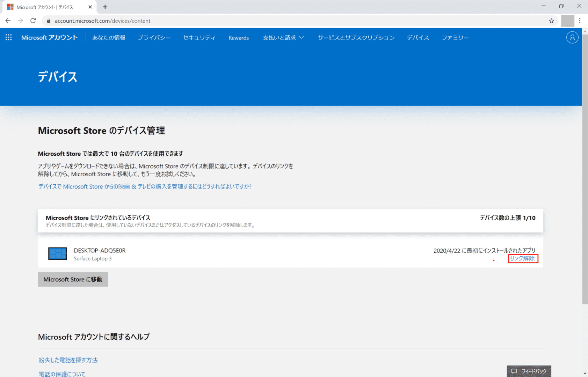Open セキュリティ menu item
Screen dimensions: 588x377
pyautogui.click(x=199, y=38)
